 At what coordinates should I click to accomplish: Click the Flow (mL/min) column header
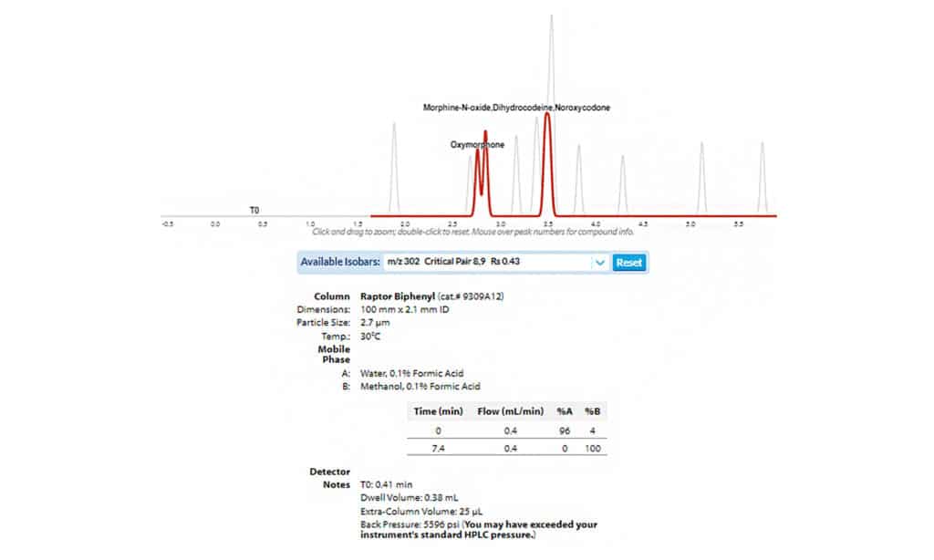(511, 411)
